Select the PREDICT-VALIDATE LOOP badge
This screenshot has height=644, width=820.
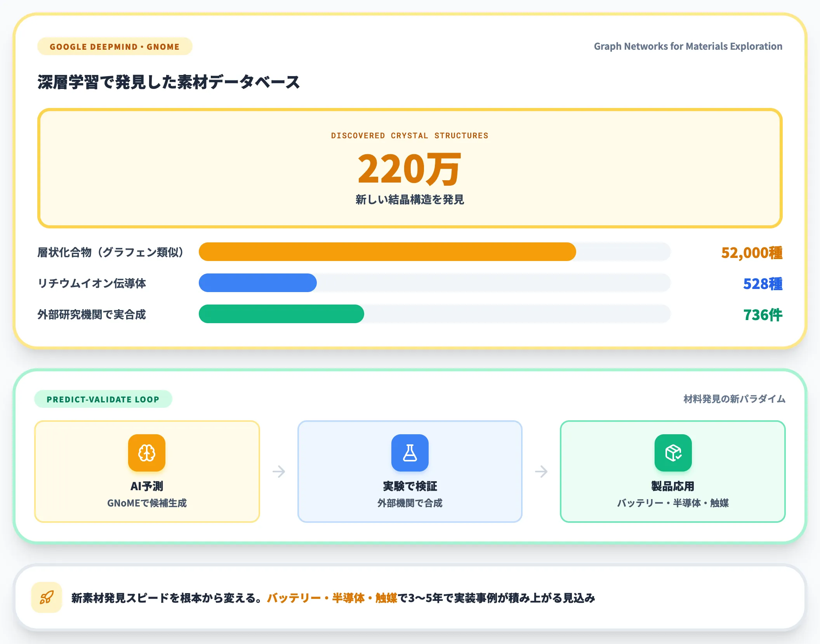coord(103,399)
